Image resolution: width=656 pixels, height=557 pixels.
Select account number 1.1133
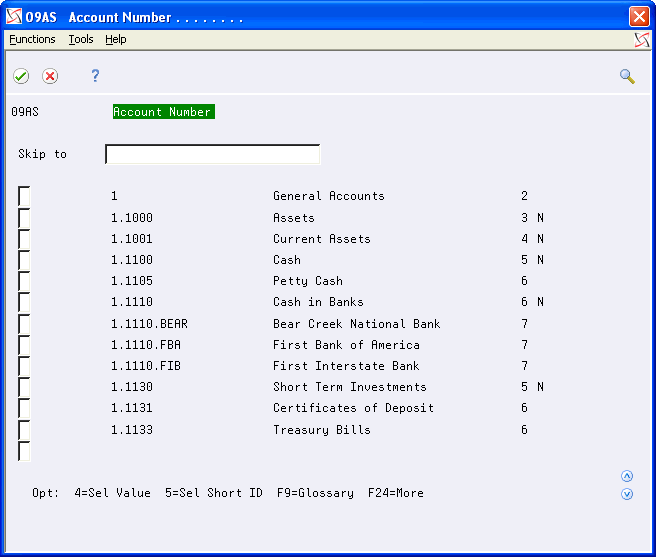132,430
